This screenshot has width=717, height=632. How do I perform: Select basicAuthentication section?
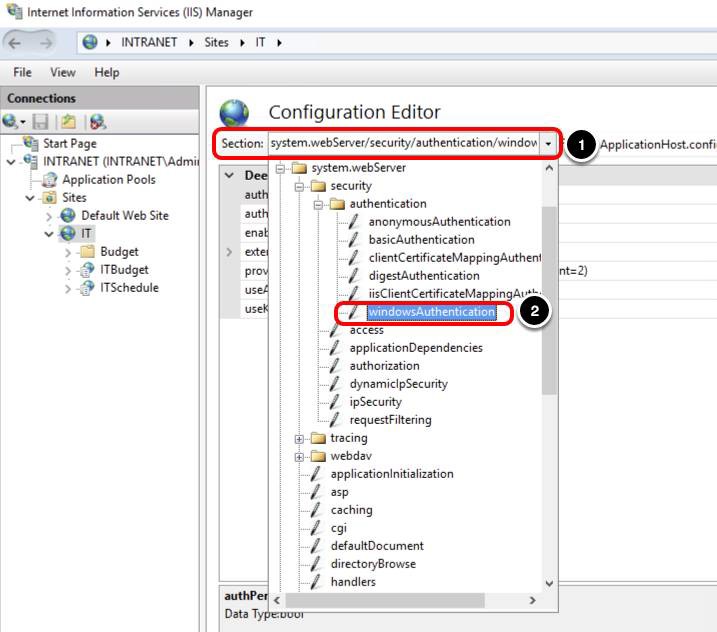click(422, 240)
